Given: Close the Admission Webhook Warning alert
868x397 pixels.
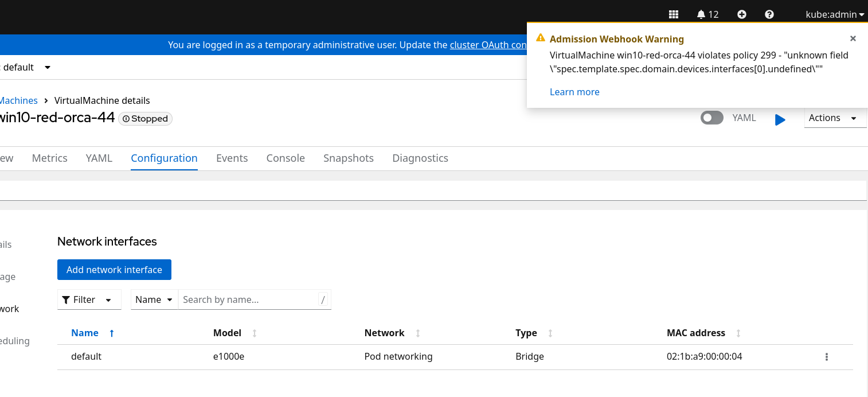Looking at the screenshot, I should [x=853, y=38].
